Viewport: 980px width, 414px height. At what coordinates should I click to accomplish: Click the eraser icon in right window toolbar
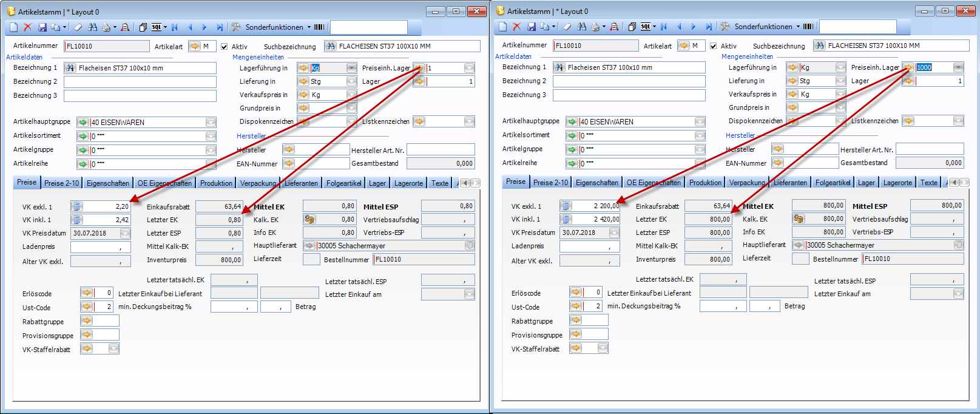[x=567, y=27]
